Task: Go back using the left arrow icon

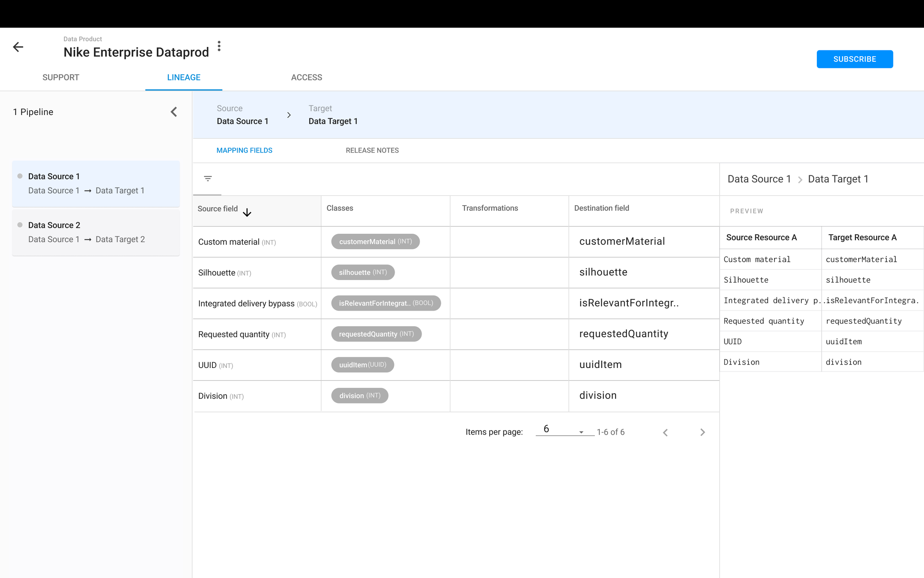Action: (x=18, y=47)
